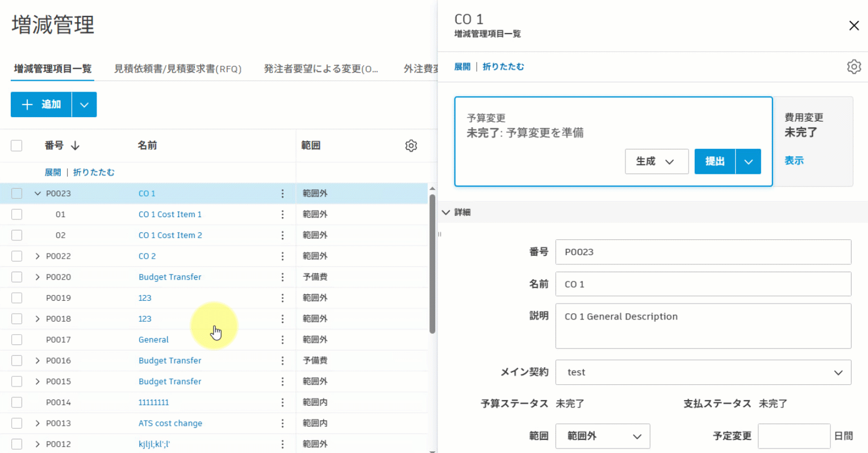Screen dimensions: 868x453
Task: Click the 表示 link under 費用変更
Action: tap(794, 161)
